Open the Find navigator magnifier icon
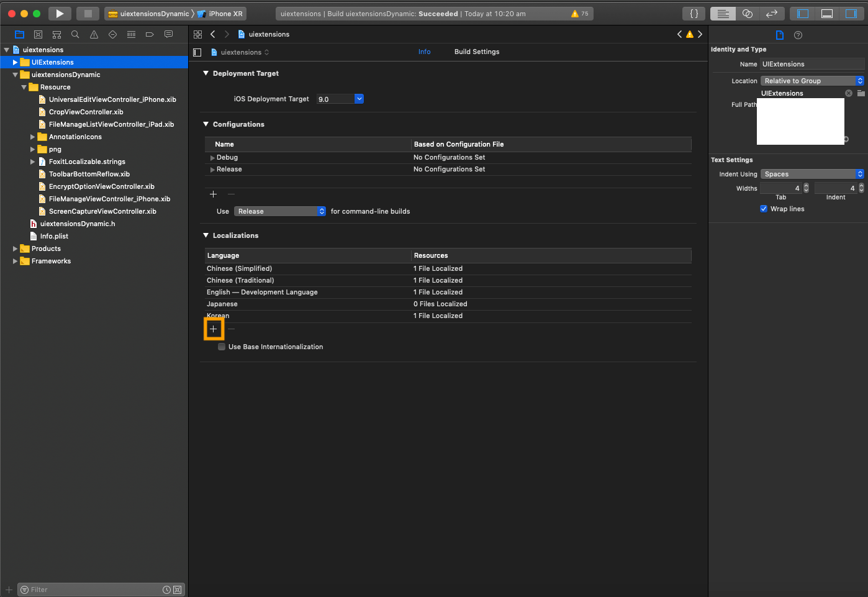Image resolution: width=868 pixels, height=597 pixels. point(75,35)
